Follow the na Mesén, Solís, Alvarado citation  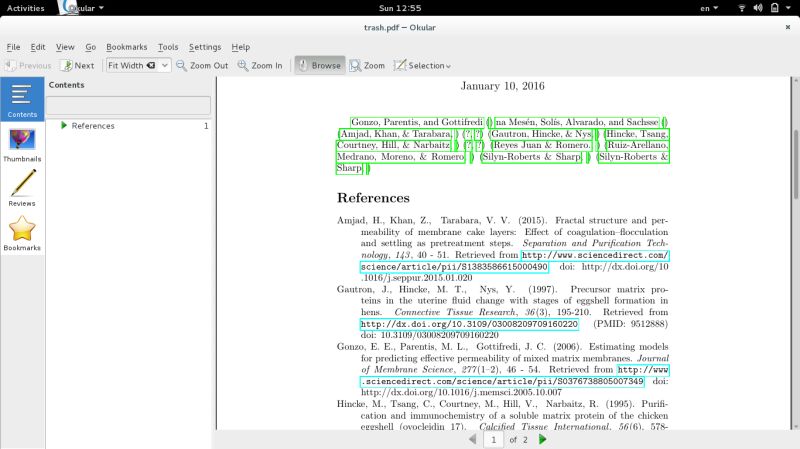click(x=577, y=122)
